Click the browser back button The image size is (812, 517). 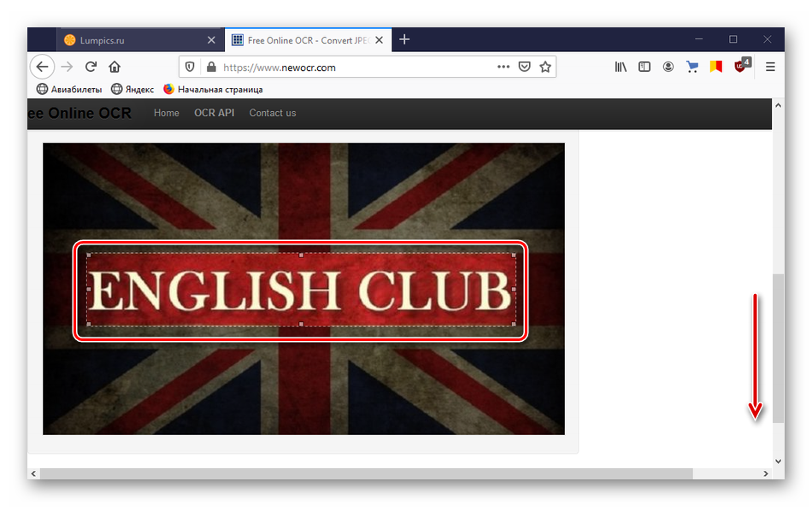click(x=42, y=67)
